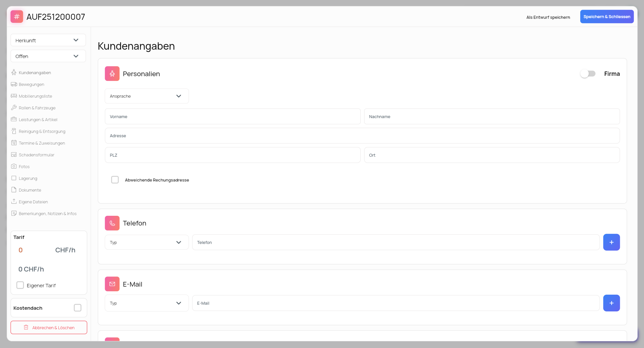This screenshot has width=644, height=348.
Task: Click the Reinigung & Entsorgung bottle icon
Action: pyautogui.click(x=14, y=131)
